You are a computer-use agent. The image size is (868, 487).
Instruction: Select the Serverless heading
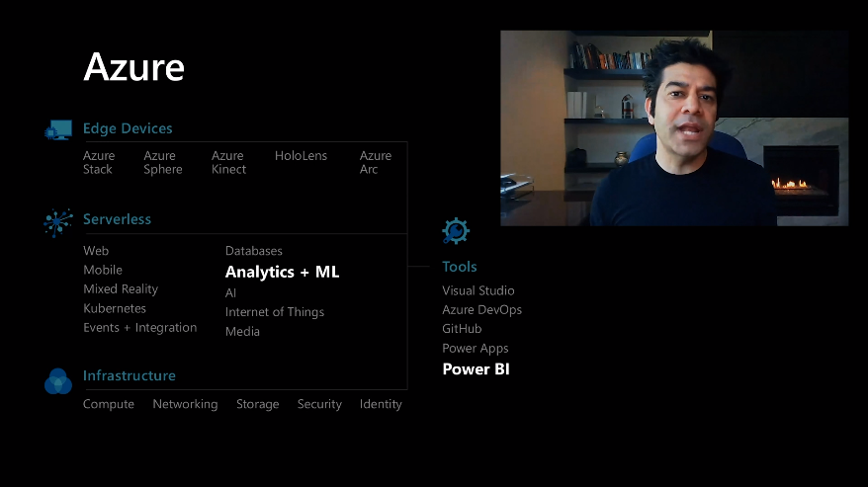[117, 219]
